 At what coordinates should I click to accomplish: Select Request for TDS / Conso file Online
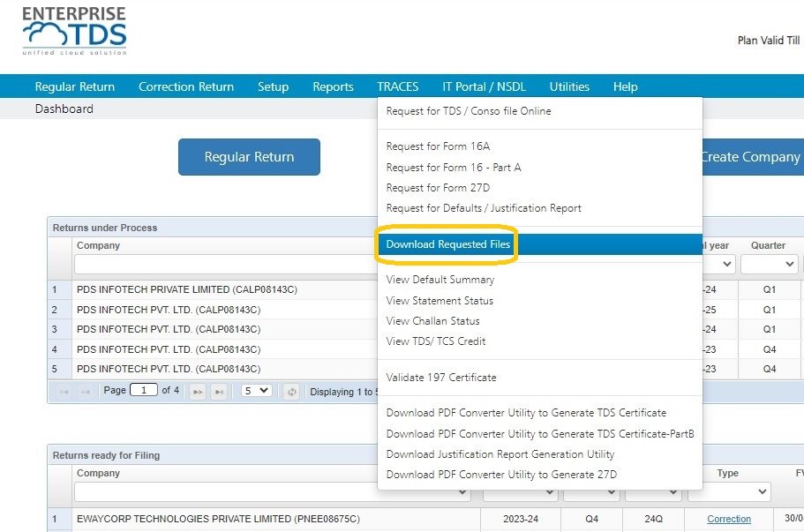click(x=469, y=111)
